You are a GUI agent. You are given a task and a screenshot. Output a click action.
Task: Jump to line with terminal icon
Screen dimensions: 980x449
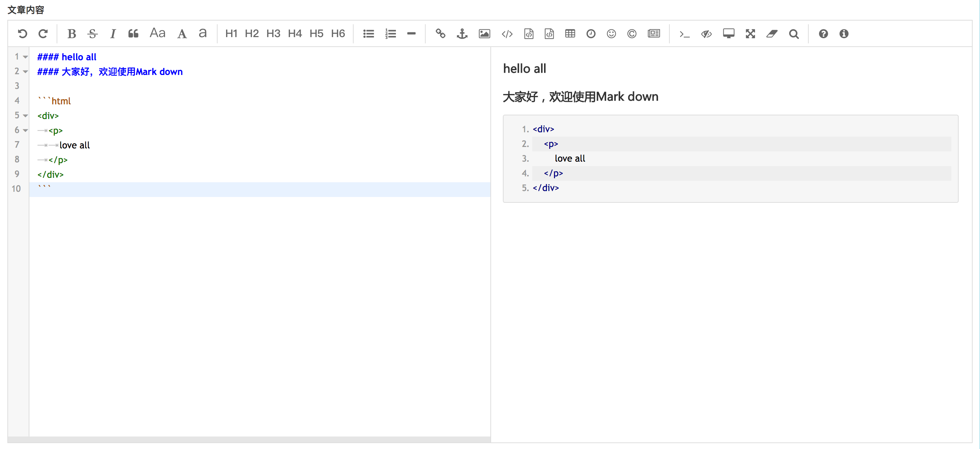click(684, 34)
